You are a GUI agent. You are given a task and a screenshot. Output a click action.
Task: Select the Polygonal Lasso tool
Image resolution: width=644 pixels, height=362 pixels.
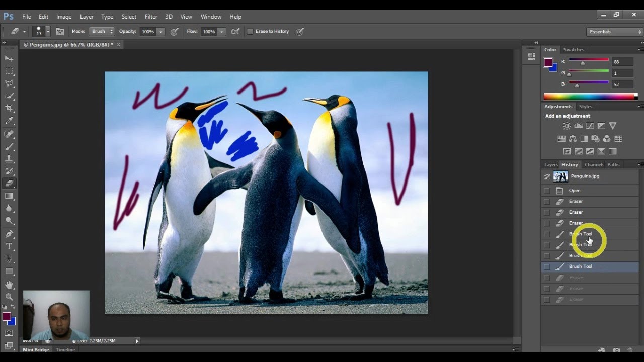(x=9, y=84)
